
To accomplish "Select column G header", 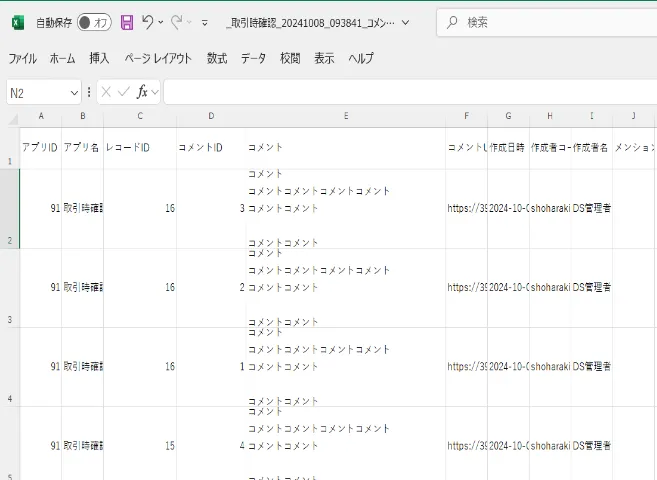I will (508, 116).
